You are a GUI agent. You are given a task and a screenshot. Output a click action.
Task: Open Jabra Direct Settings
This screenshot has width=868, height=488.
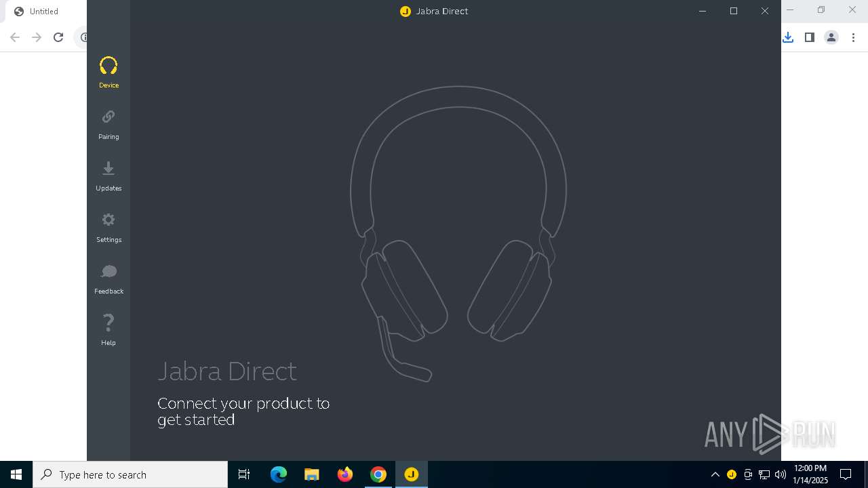[x=108, y=228]
